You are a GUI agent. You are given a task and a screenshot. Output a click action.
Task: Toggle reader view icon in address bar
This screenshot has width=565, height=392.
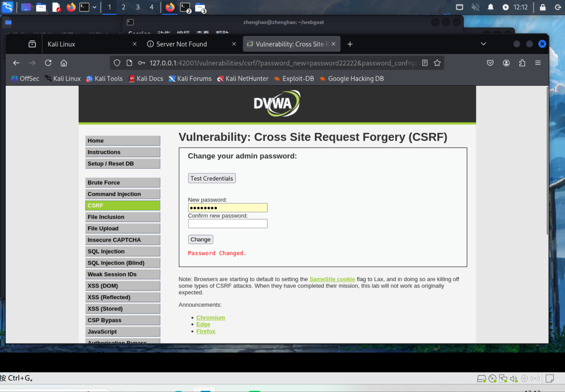[425, 63]
